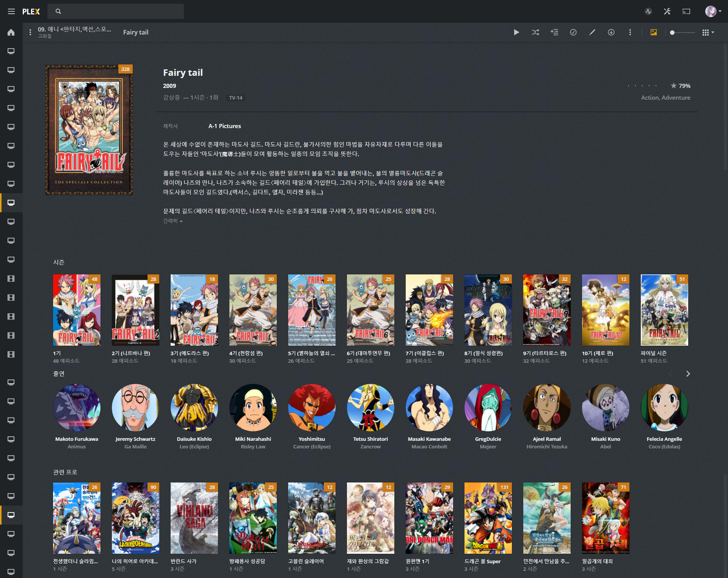The image size is (728, 578).
Task: Open the Fairy tail breadcrumb link
Action: [x=136, y=32]
